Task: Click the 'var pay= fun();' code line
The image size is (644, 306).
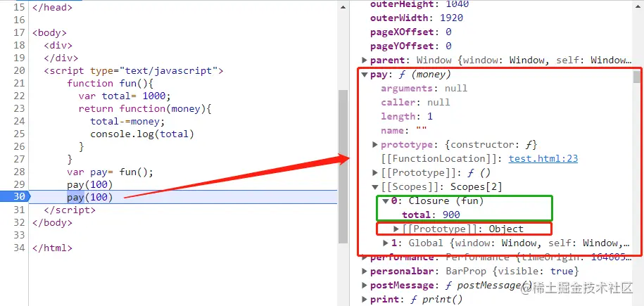Action: 110,172
